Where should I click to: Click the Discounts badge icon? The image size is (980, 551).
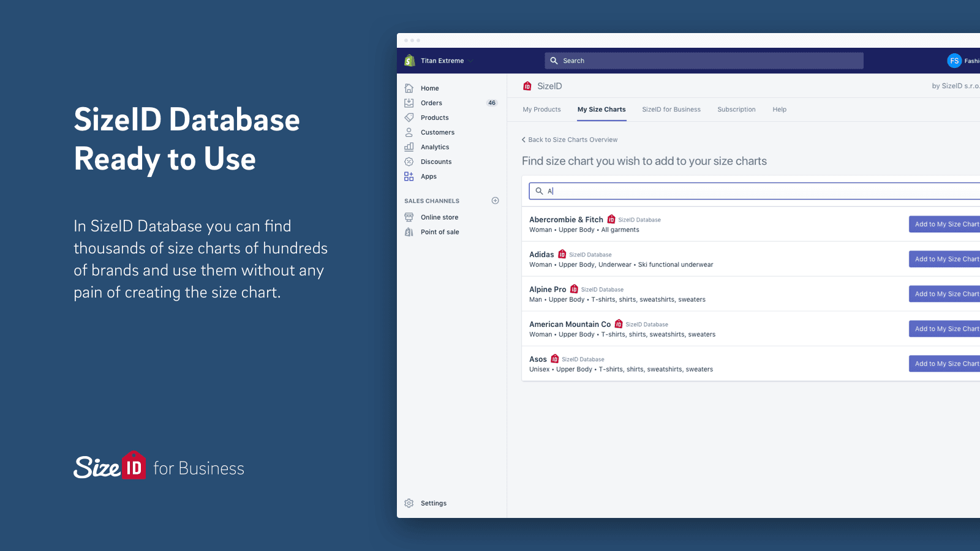point(409,161)
